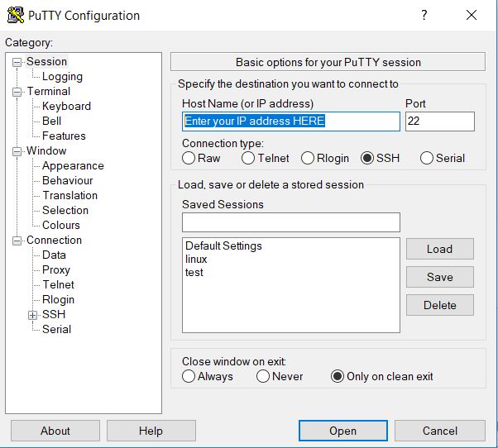
Task: Click the Host Name input field
Action: pos(290,122)
